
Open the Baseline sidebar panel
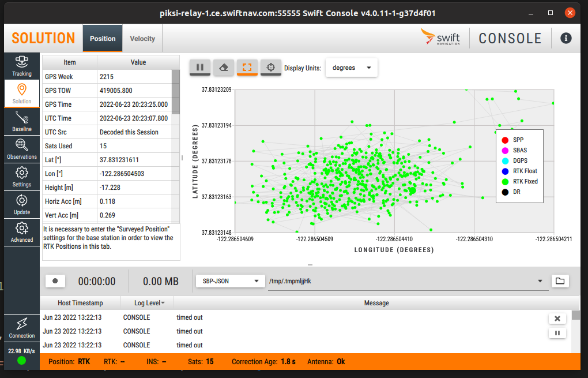pos(22,121)
